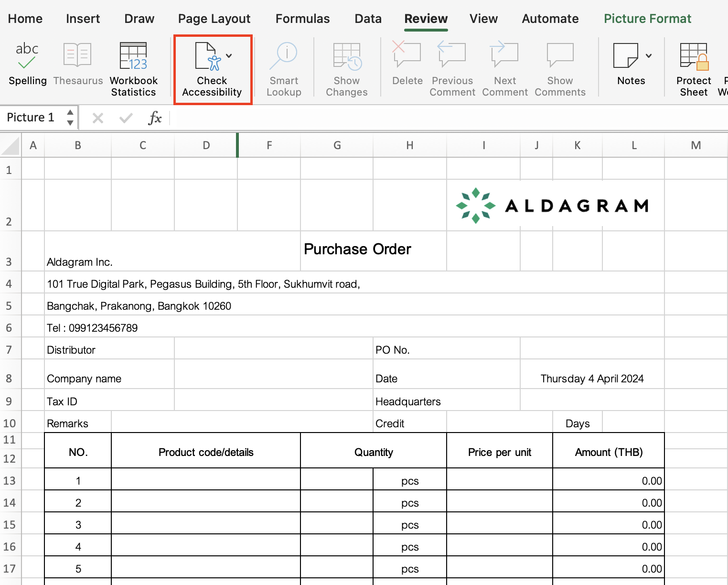728x585 pixels.
Task: Switch to the Formulas ribbon tab
Action: pyautogui.click(x=302, y=19)
